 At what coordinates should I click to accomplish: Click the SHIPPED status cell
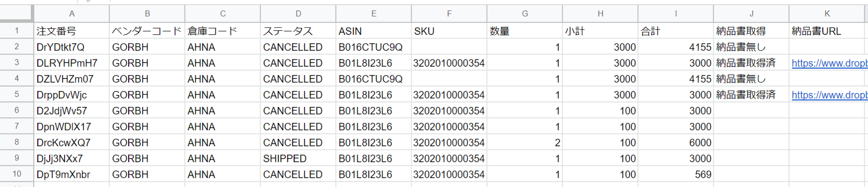[x=298, y=158]
